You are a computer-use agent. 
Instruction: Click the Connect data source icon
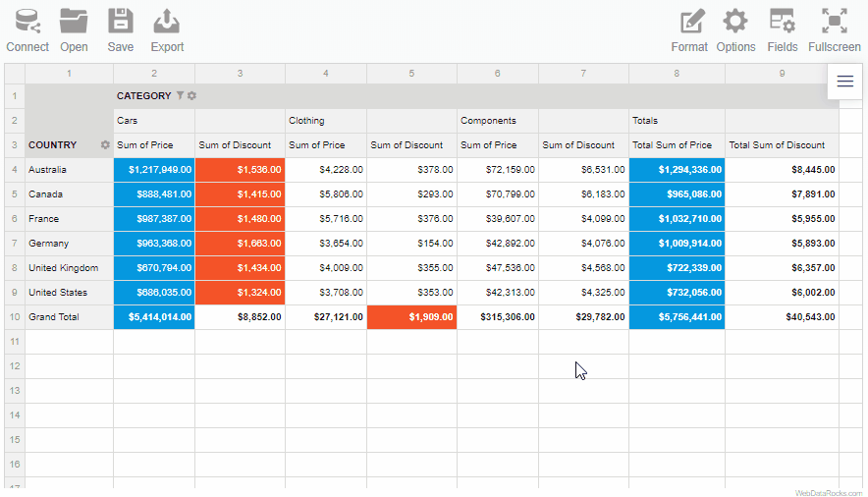[x=27, y=22]
